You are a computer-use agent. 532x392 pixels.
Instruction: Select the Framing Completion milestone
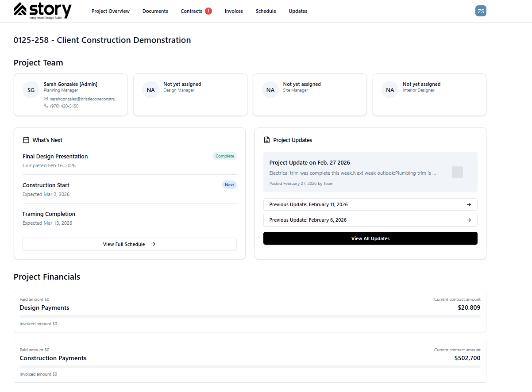click(x=49, y=214)
